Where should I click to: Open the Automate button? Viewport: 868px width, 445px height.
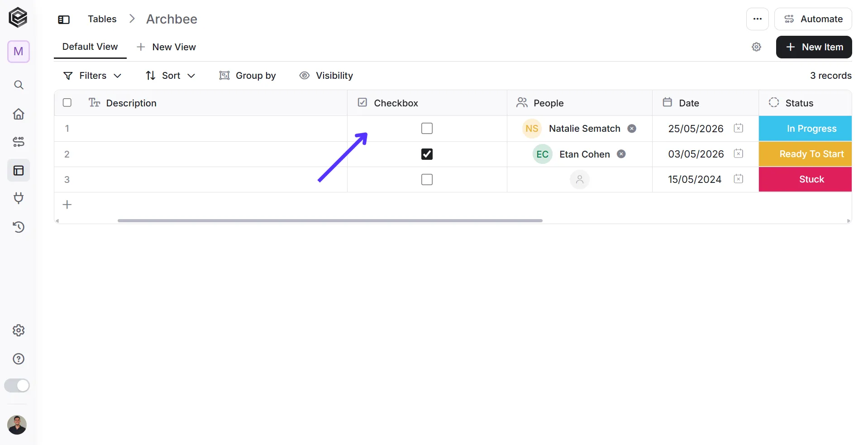pos(813,19)
